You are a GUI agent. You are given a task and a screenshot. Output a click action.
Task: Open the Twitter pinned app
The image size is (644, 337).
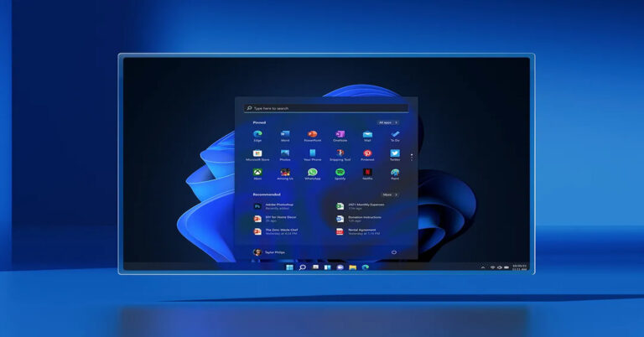pyautogui.click(x=395, y=153)
